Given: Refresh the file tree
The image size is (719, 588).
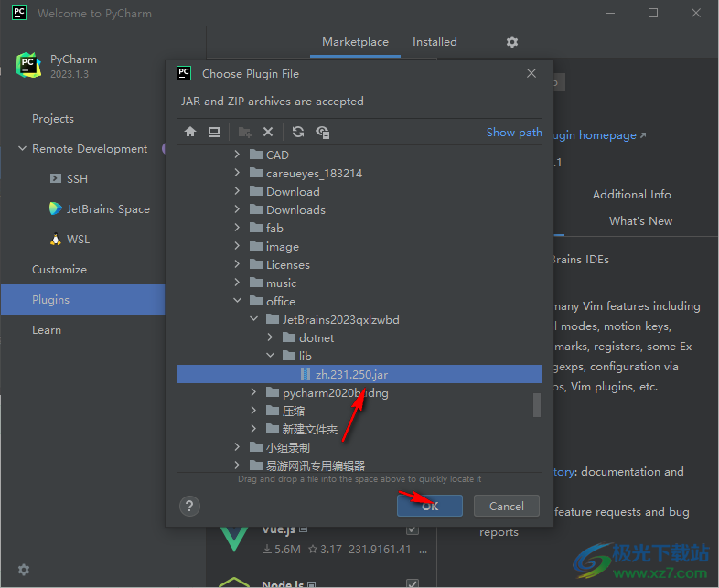Looking at the screenshot, I should 298,132.
